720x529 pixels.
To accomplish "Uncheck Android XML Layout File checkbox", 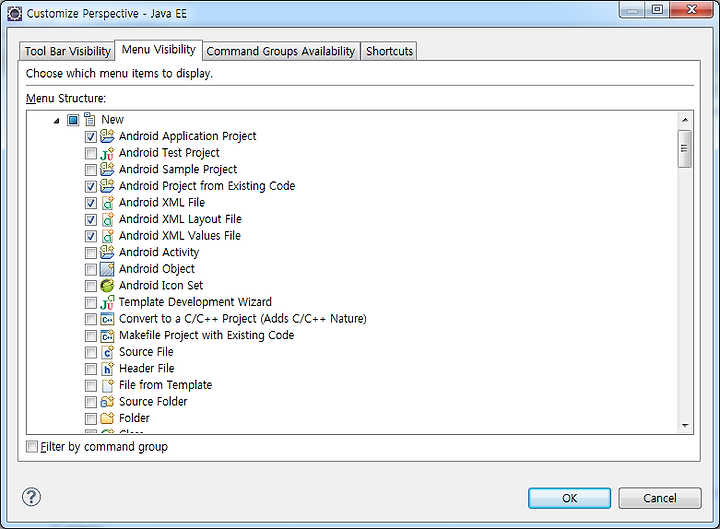I will 91,219.
